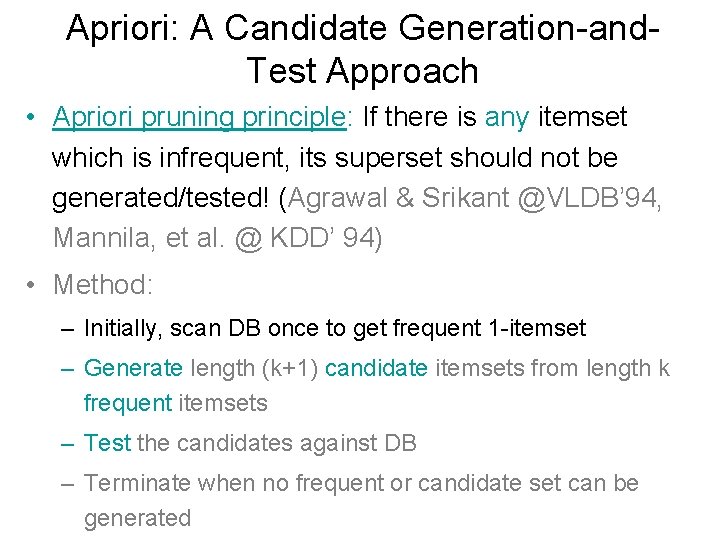Click the teal word 'any'
Screen dimensions: 720x540
(x=507, y=118)
